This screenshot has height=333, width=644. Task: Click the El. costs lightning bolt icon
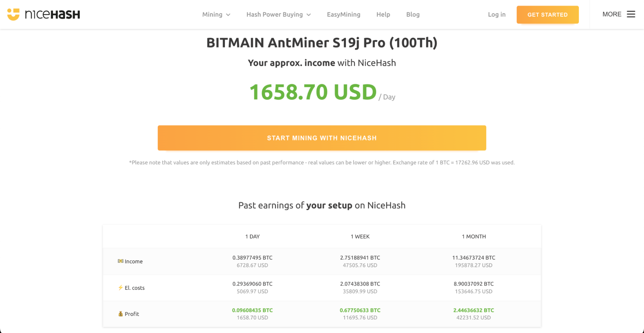pyautogui.click(x=120, y=288)
